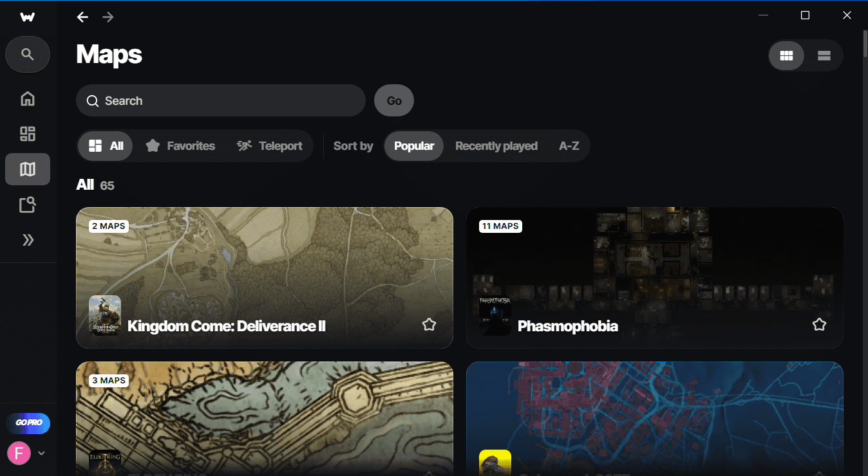Go to Home in the sidebar
The width and height of the screenshot is (868, 476).
[28, 98]
